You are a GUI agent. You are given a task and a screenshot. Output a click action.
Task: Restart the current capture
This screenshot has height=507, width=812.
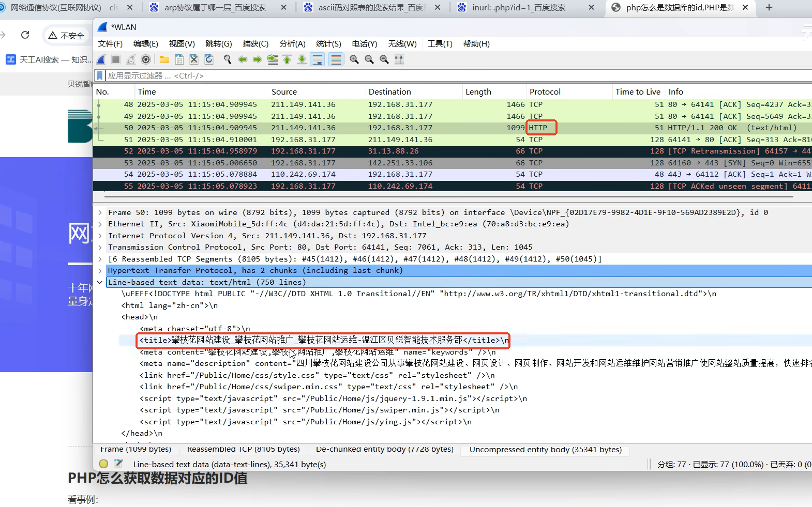coord(131,59)
